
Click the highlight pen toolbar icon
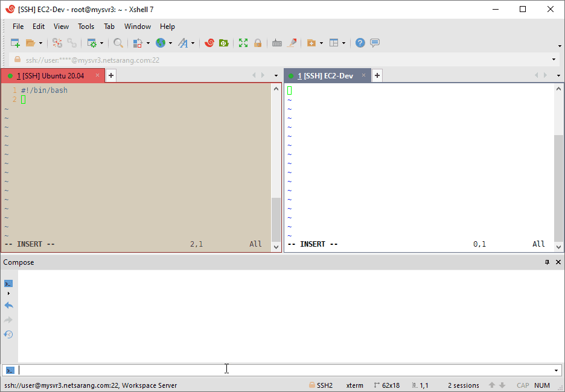pyautogui.click(x=292, y=43)
